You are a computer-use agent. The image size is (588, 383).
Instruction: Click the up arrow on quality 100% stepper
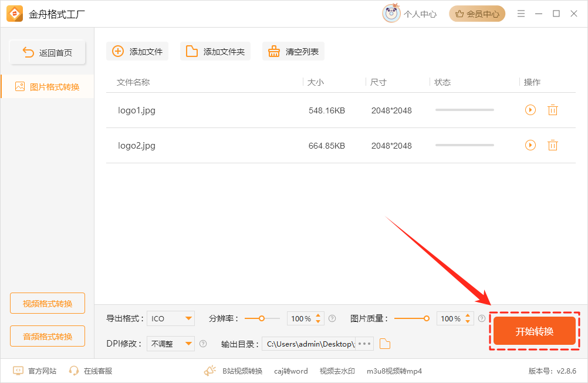tap(467, 315)
